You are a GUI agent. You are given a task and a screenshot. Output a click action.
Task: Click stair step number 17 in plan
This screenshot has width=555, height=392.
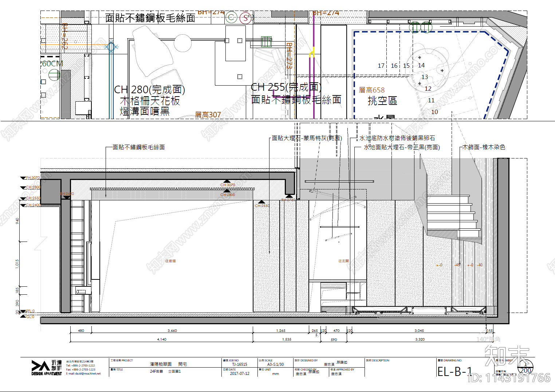click(x=381, y=66)
